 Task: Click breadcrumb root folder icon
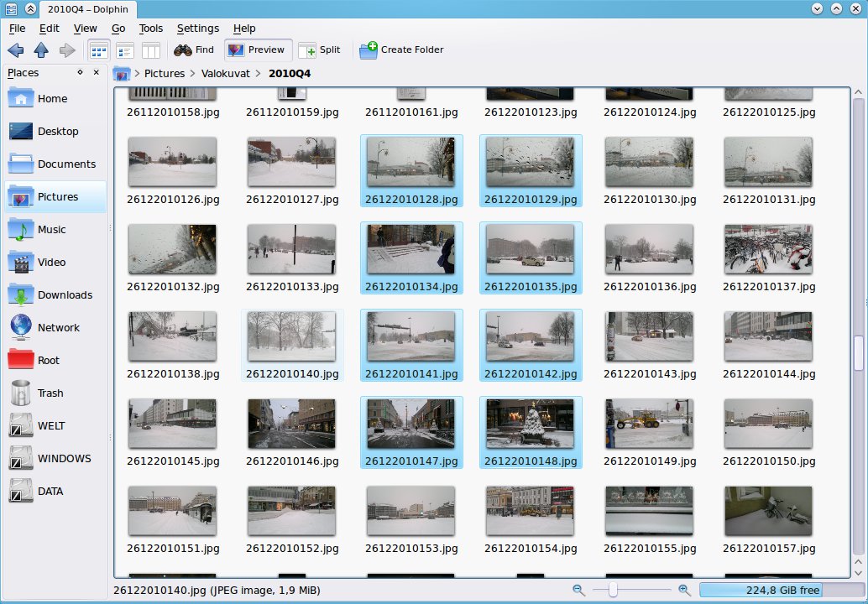coord(122,74)
